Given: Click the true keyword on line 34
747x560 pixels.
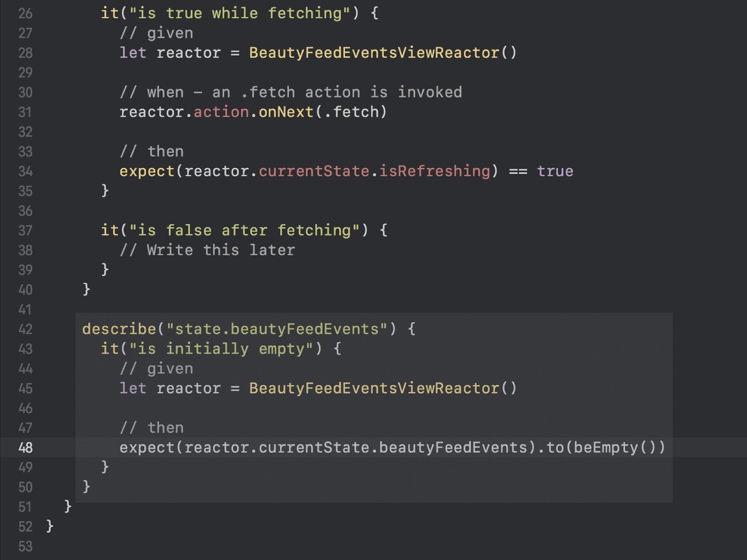Looking at the screenshot, I should (x=555, y=171).
